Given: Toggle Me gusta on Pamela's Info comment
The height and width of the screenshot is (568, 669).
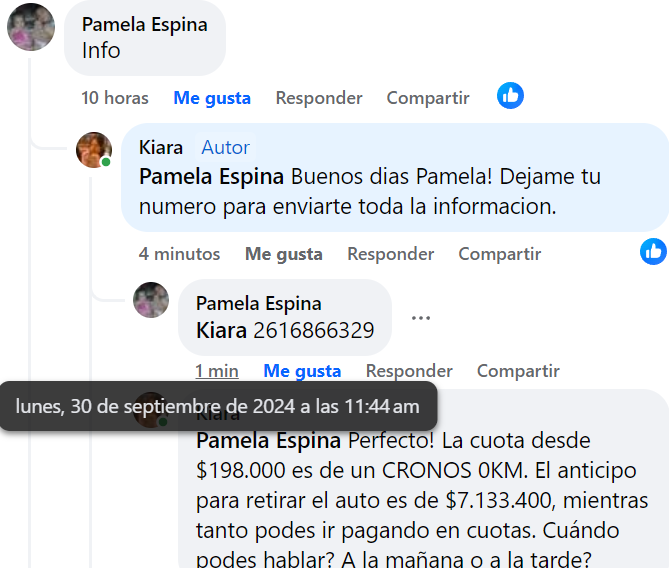Looking at the screenshot, I should pos(212,98).
